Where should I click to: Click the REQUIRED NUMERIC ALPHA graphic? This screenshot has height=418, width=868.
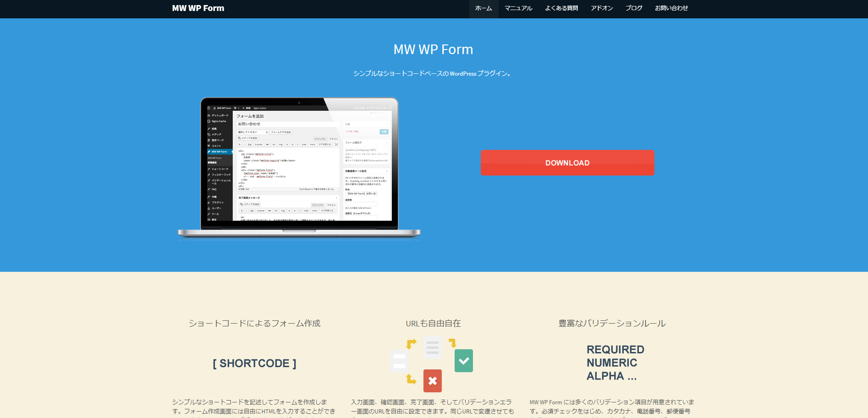[615, 363]
